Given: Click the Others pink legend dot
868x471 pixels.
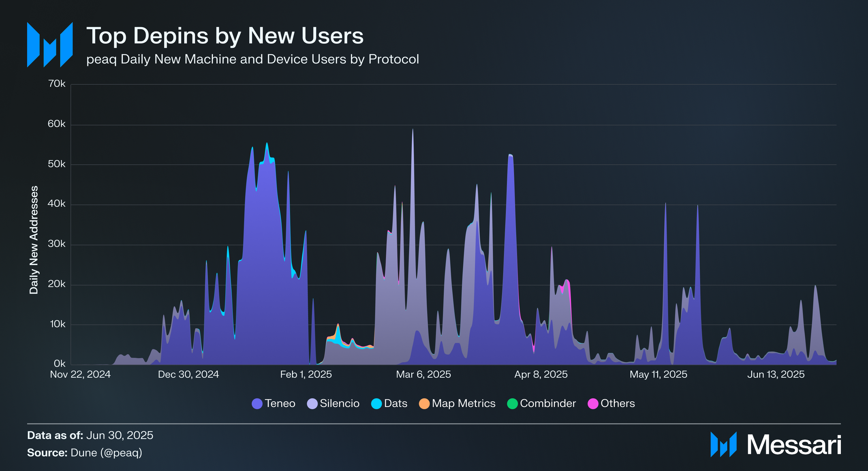Looking at the screenshot, I should (593, 404).
